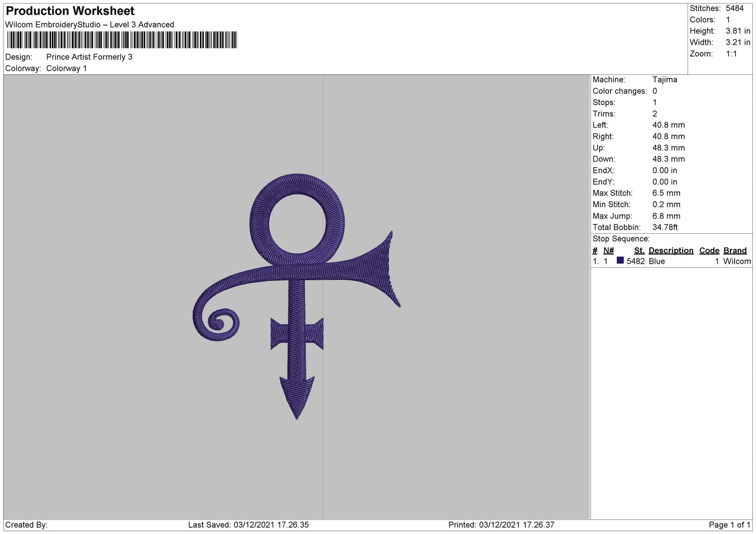Click the 'Left:' value '40.8 mm'
The height and width of the screenshot is (534, 756).
[x=668, y=125]
